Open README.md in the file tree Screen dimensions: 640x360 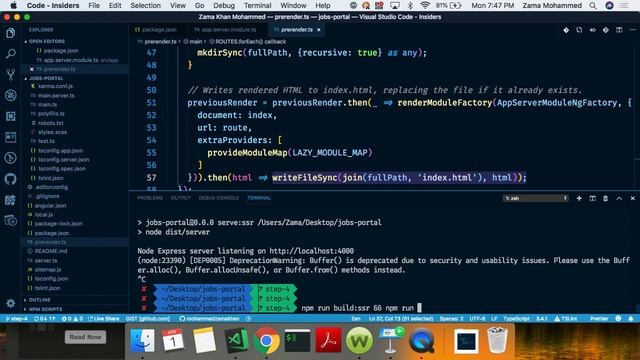51,251
